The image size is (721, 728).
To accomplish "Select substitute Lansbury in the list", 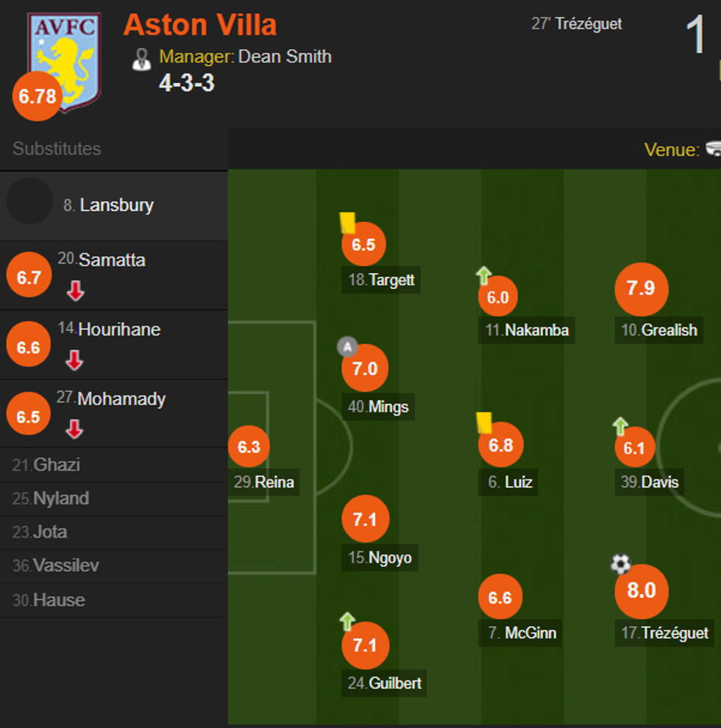I will [116, 205].
